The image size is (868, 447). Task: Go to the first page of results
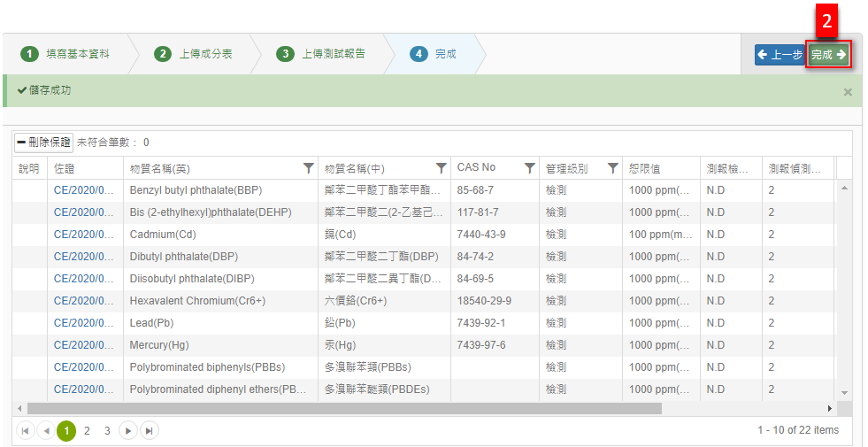pyautogui.click(x=26, y=430)
